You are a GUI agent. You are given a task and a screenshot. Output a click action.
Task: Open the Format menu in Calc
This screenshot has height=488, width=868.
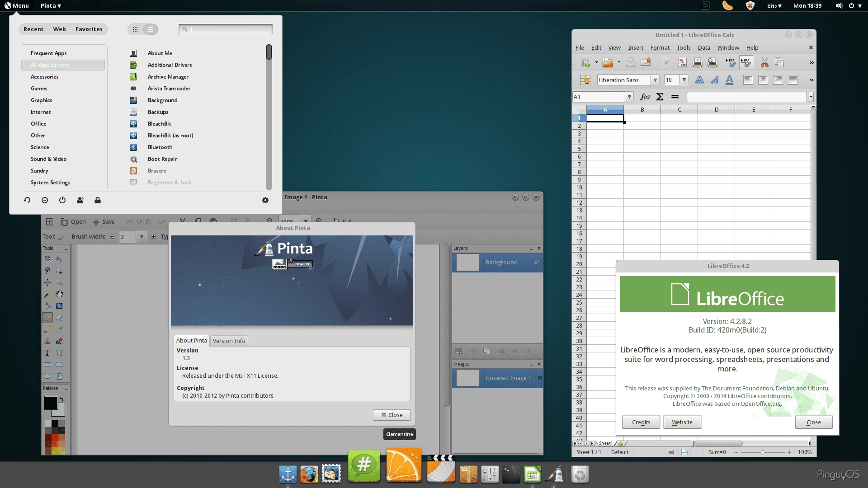pos(660,47)
